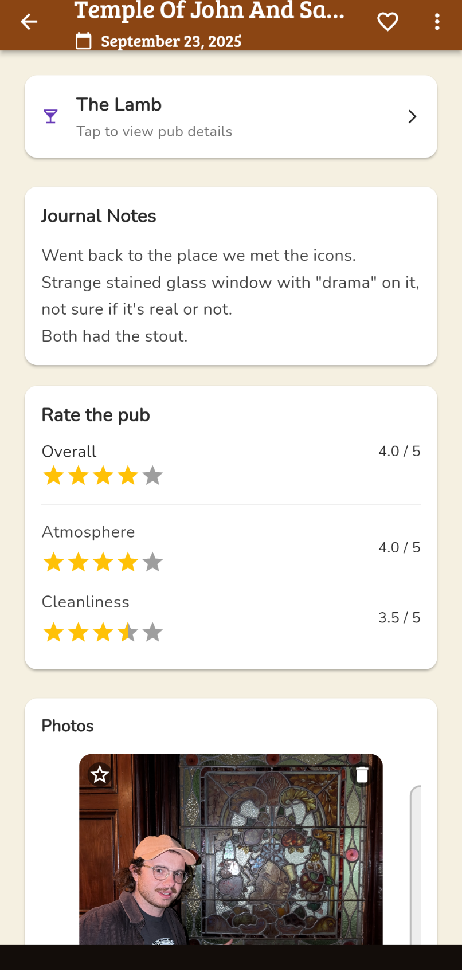Tap the Temple Of John title
Image resolution: width=462 pixels, height=980 pixels.
209,11
